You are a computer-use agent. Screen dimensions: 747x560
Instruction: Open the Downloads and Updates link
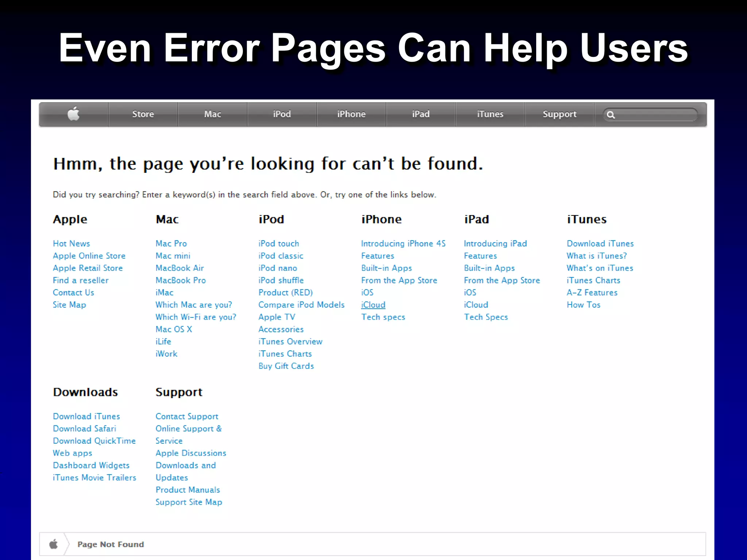click(x=186, y=471)
